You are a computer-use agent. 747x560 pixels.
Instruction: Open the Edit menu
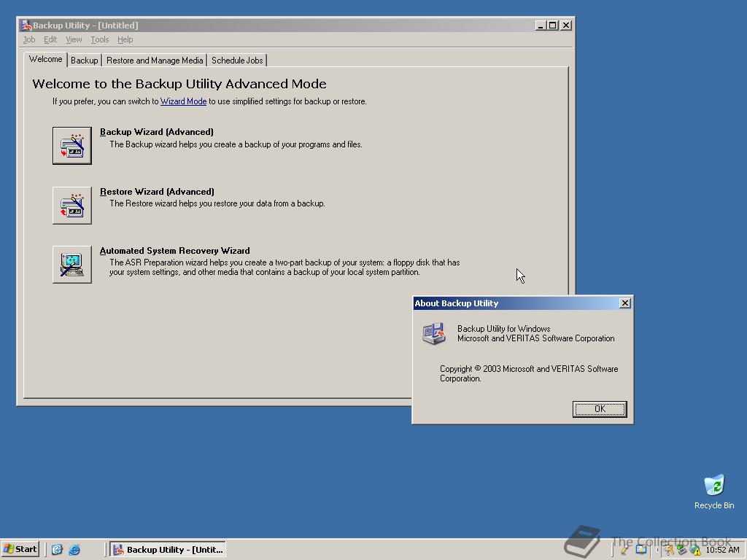coord(50,39)
